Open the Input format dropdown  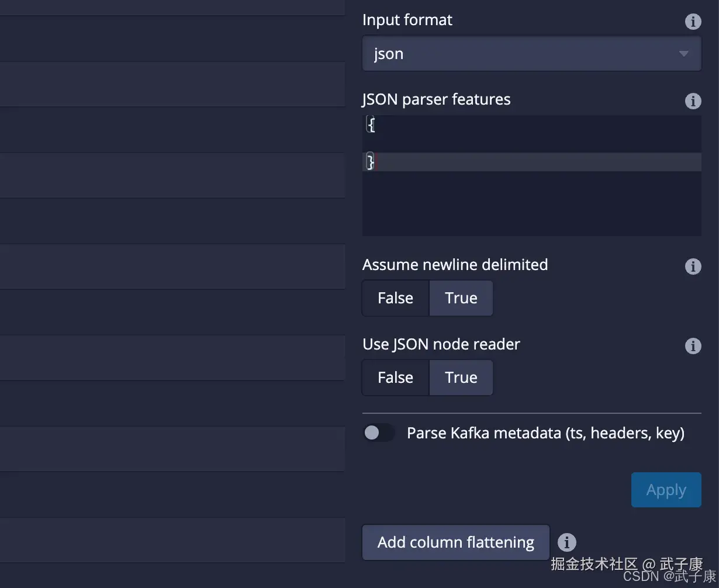(x=531, y=53)
